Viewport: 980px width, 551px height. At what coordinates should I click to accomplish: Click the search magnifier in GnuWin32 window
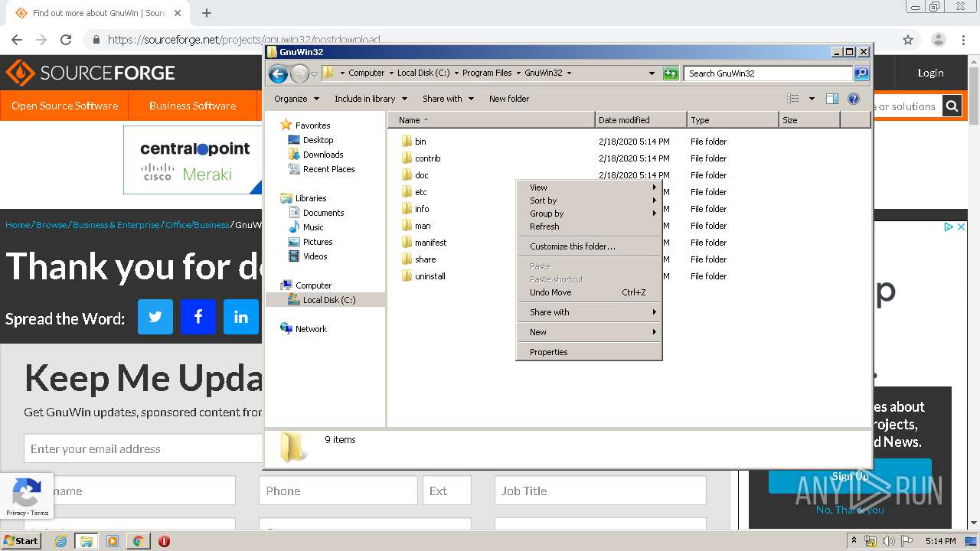point(861,73)
